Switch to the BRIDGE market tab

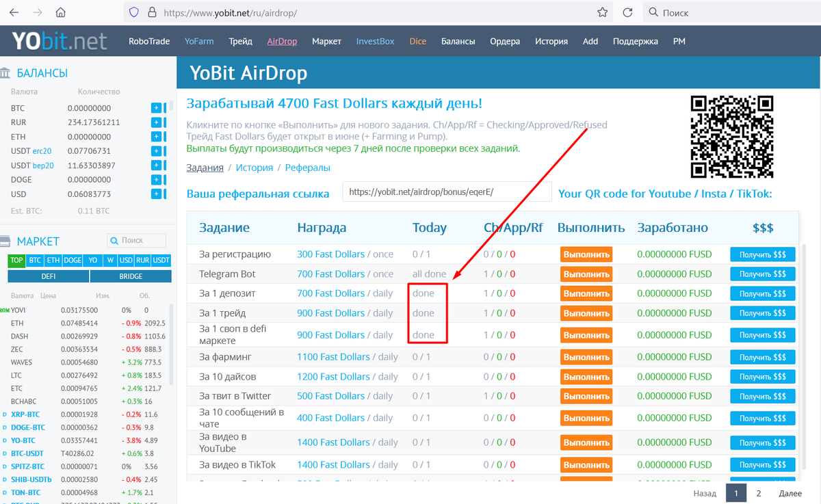[131, 276]
